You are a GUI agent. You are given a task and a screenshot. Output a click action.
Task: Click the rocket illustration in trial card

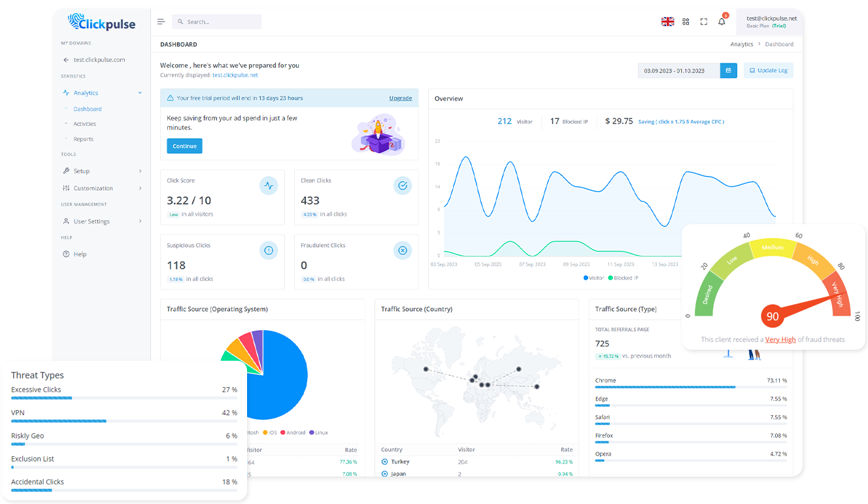click(x=378, y=134)
